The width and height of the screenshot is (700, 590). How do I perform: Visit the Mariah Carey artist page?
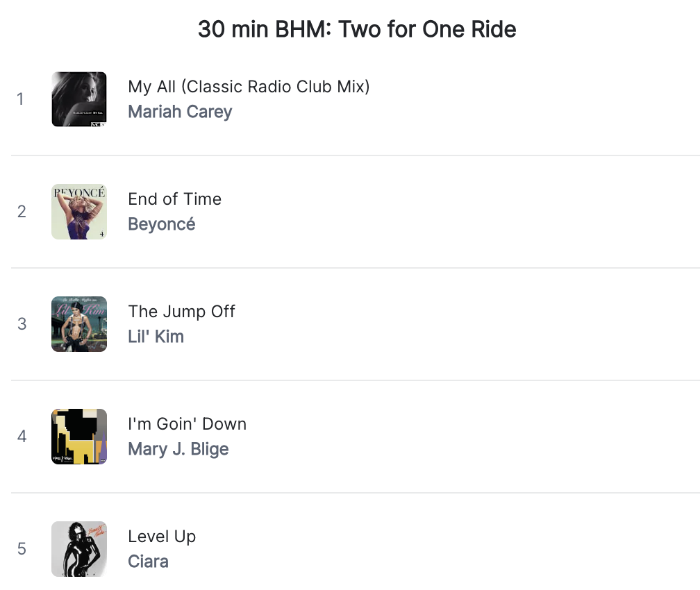coord(179,111)
